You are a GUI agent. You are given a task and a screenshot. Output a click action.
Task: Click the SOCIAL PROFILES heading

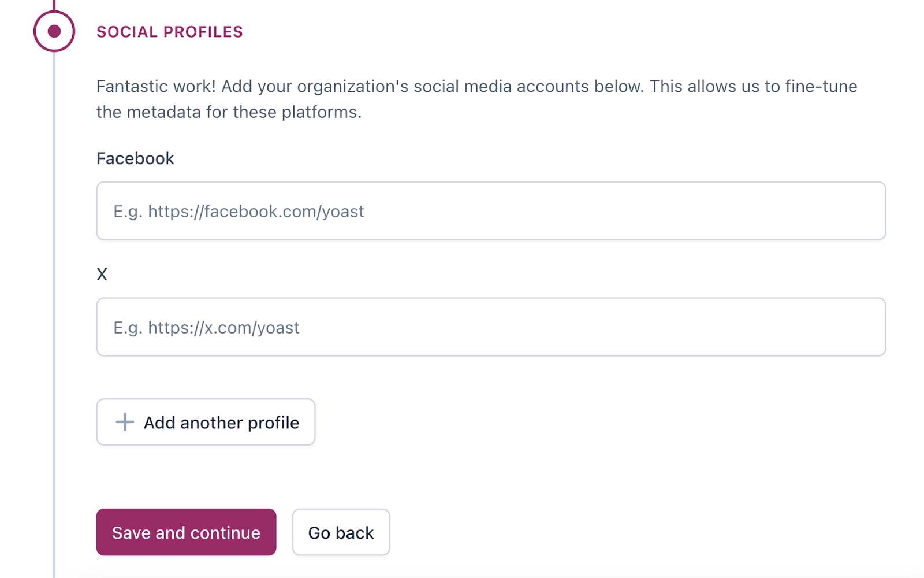(x=169, y=32)
